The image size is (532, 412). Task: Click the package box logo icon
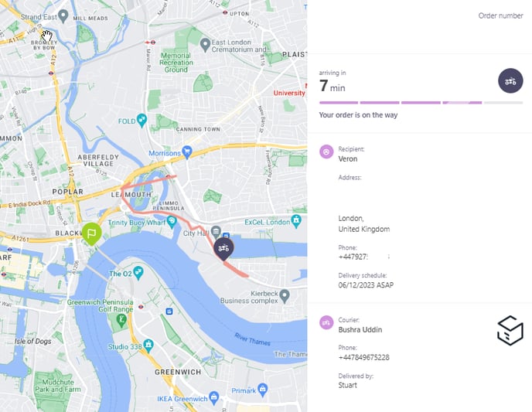point(510,331)
